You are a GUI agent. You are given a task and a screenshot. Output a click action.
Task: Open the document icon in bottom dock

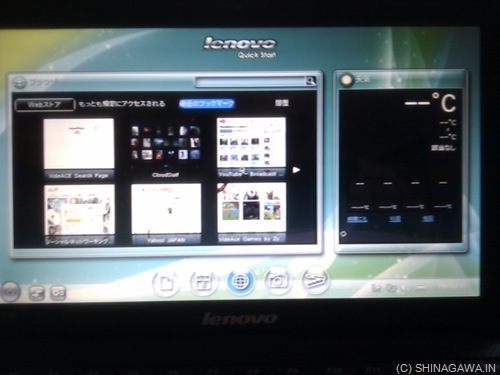point(166,283)
